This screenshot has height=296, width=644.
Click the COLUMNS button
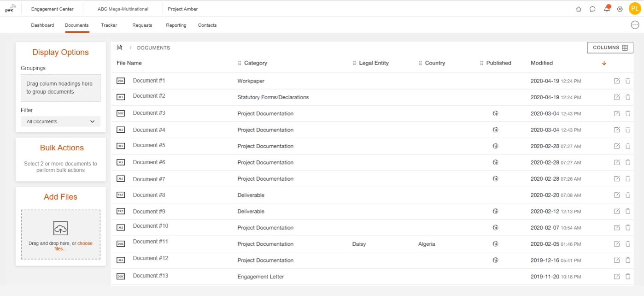tap(610, 47)
